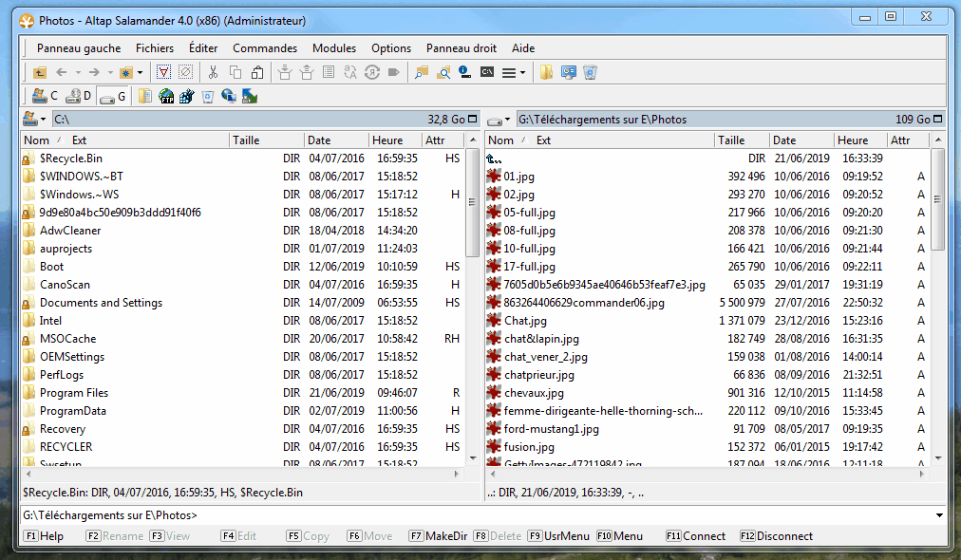This screenshot has height=560, width=961.
Task: Click the find files icon
Action: click(443, 72)
